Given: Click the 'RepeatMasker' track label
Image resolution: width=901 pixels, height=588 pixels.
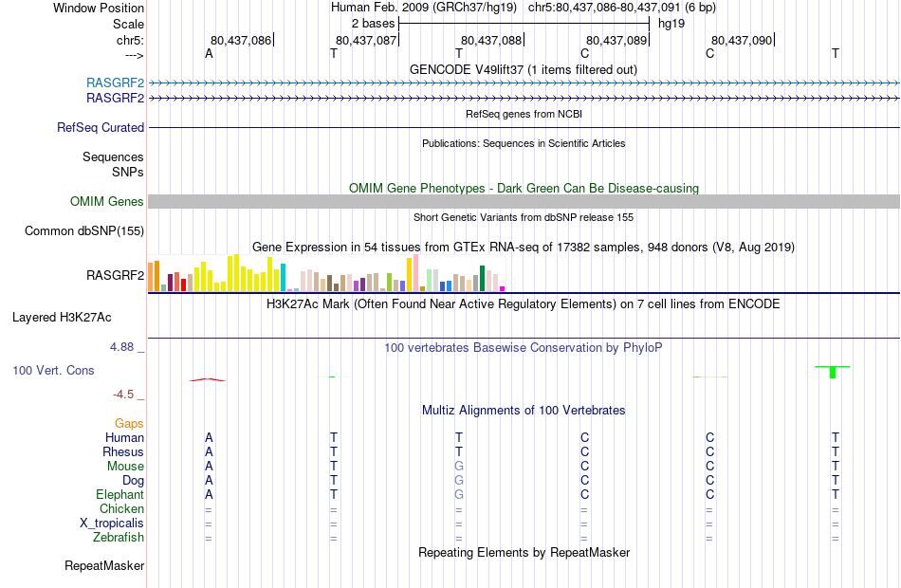Looking at the screenshot, I should 104,565.
